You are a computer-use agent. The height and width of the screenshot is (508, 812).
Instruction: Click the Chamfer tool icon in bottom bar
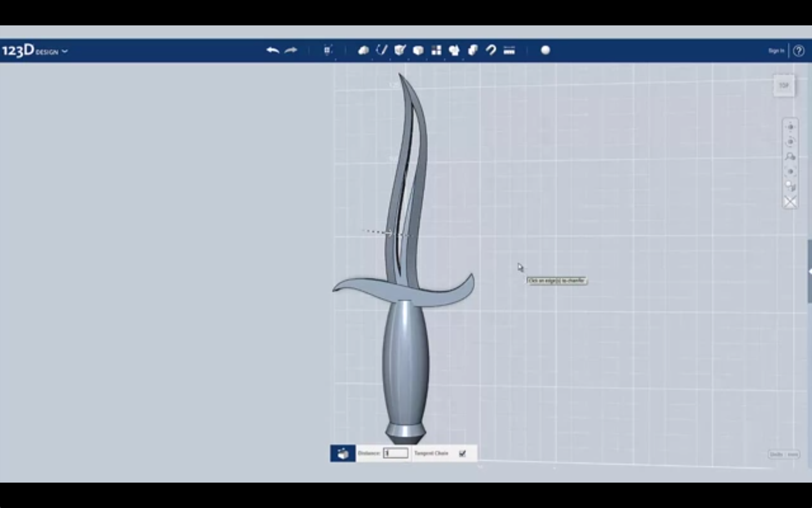click(x=343, y=453)
